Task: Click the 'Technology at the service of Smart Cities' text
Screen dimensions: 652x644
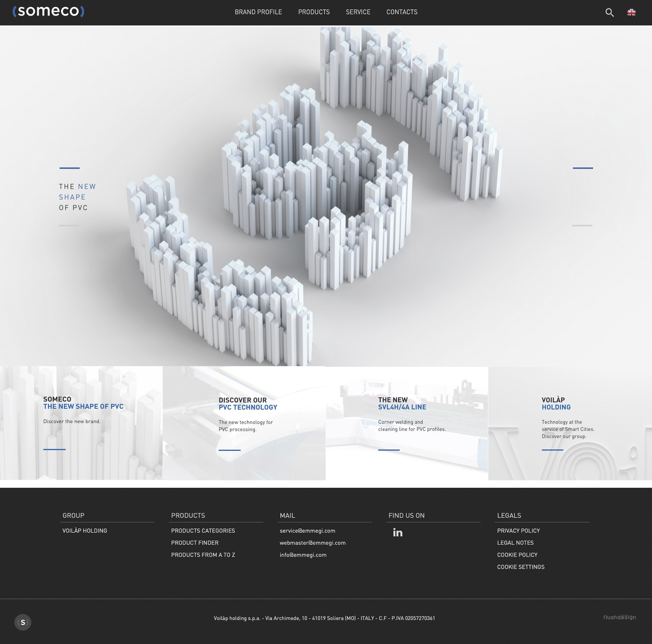Action: pyautogui.click(x=568, y=429)
